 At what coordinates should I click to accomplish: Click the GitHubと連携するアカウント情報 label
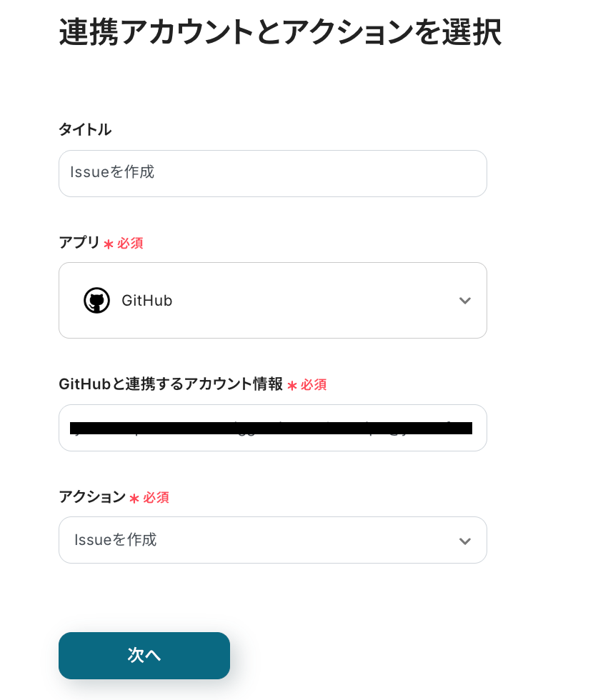171,384
